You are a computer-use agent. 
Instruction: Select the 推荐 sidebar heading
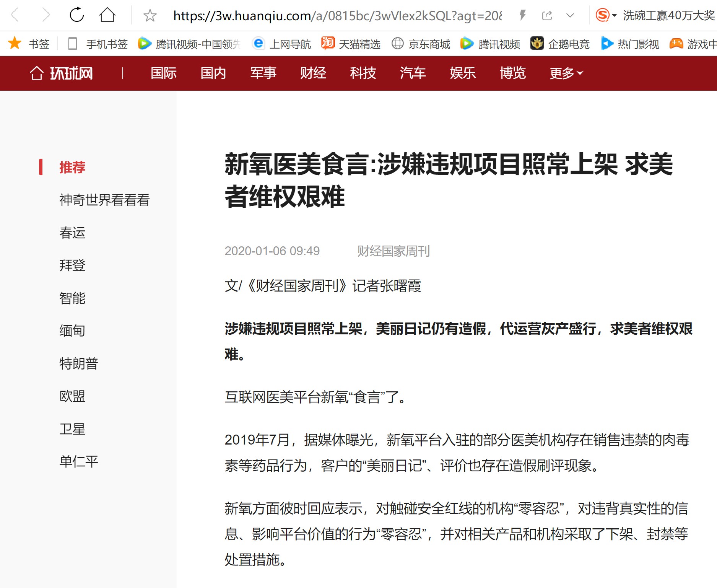(72, 167)
